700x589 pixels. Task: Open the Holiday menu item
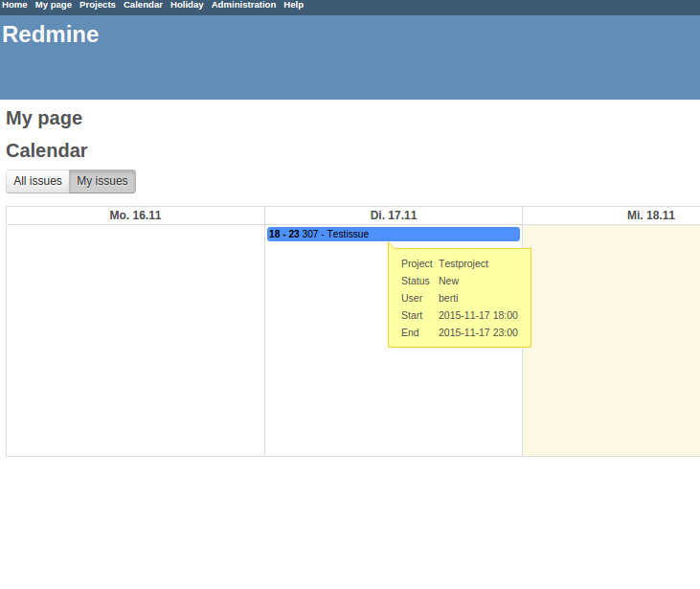click(x=187, y=5)
